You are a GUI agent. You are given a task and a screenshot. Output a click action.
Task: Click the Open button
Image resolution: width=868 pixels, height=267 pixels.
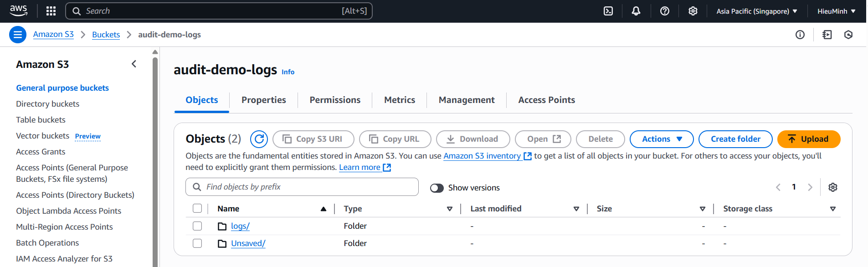pos(543,139)
